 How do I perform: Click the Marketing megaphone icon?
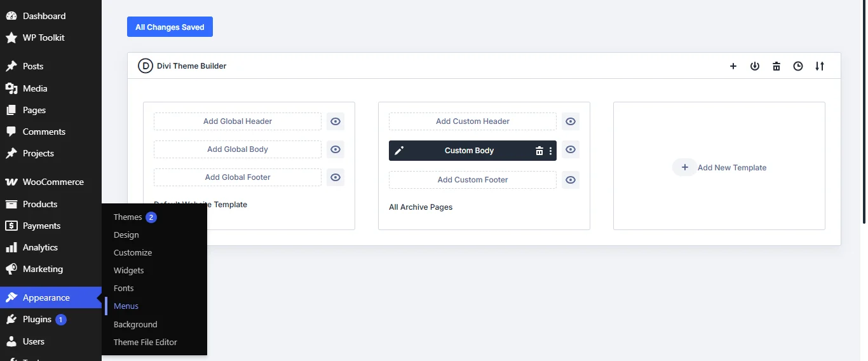[11, 269]
